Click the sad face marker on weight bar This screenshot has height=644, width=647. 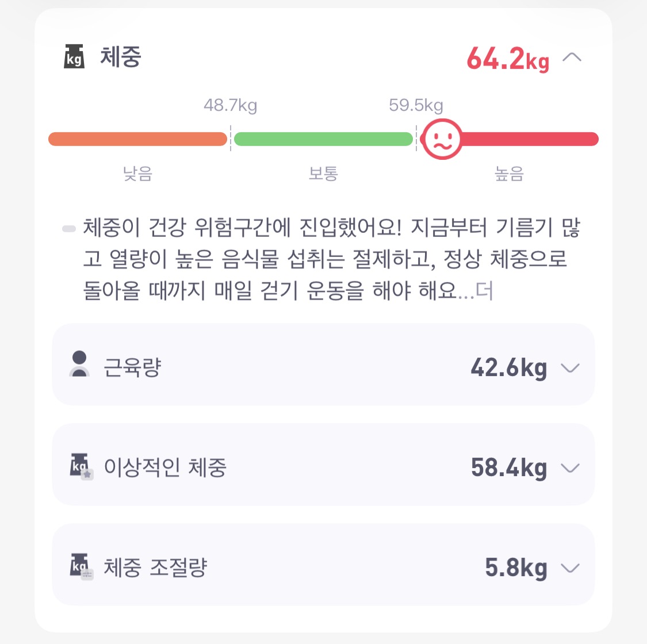[x=442, y=139]
